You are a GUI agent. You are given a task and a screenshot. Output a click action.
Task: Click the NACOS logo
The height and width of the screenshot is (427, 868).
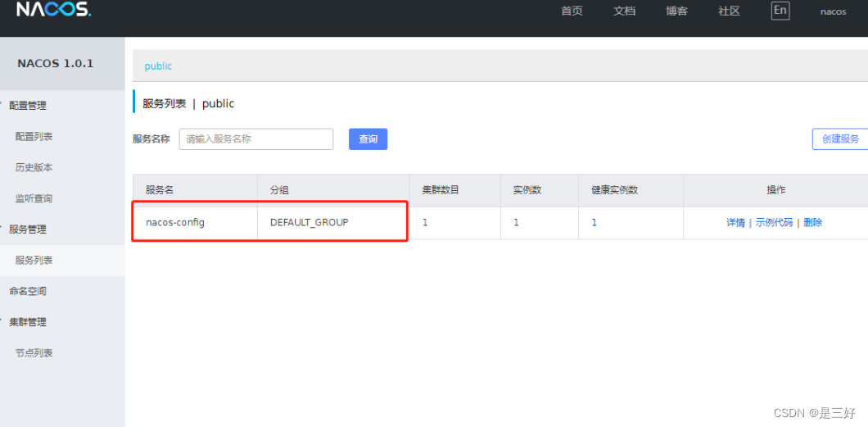[53, 9]
